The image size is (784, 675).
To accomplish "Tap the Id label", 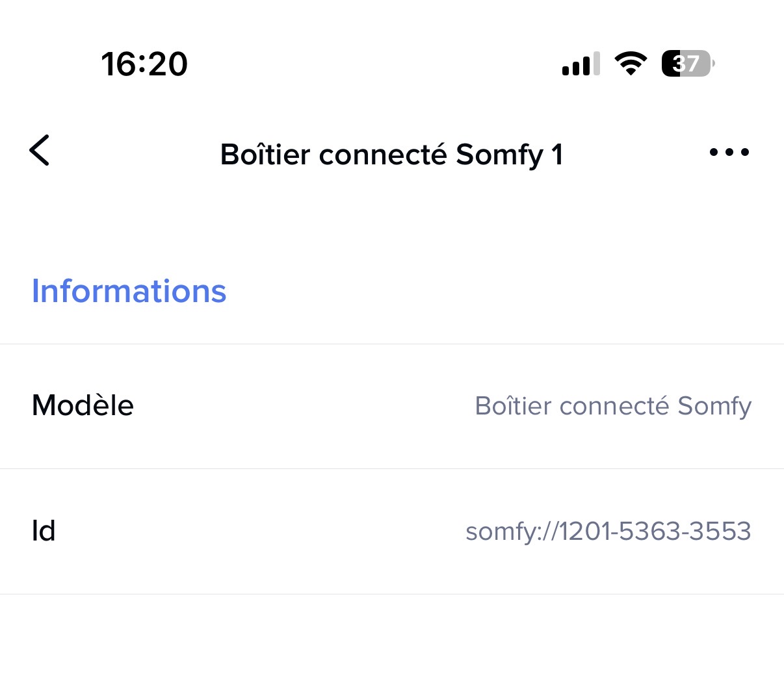I will tap(44, 531).
